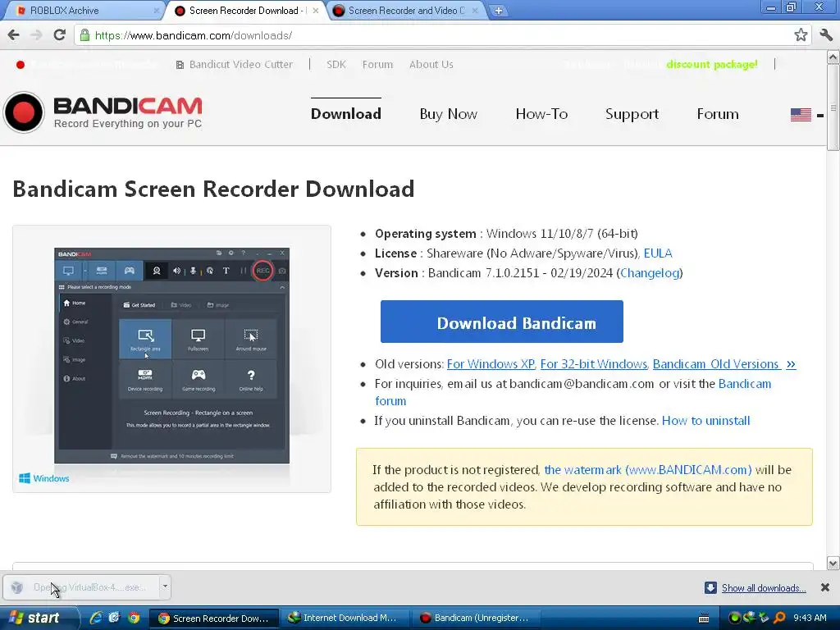Reload the page with the refresh icon
The height and width of the screenshot is (630, 840).
pyautogui.click(x=59, y=35)
